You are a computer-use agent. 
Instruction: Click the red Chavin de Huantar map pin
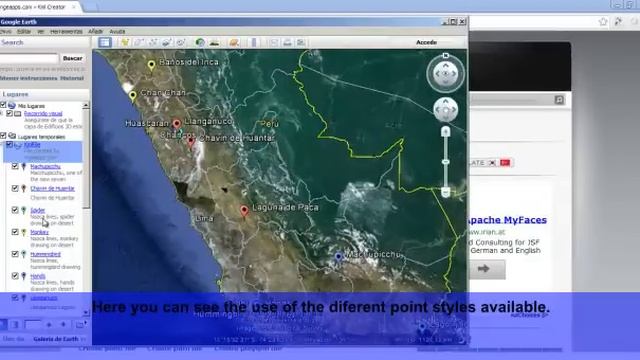191,142
